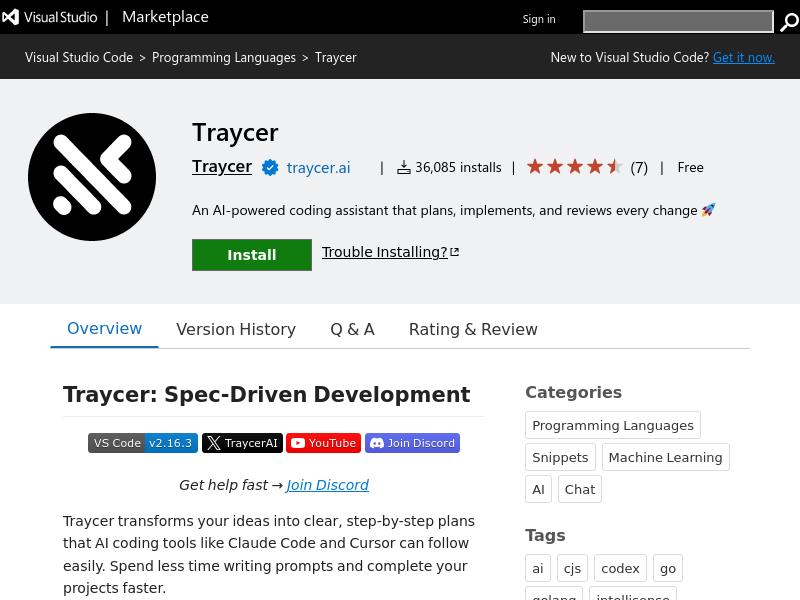Select the AI category chip
800x600 pixels.
click(538, 489)
